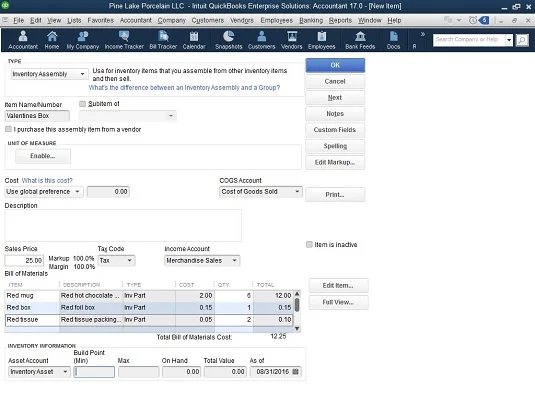Launch the Income Tracker icon
This screenshot has width=535, height=401.
pos(124,40)
